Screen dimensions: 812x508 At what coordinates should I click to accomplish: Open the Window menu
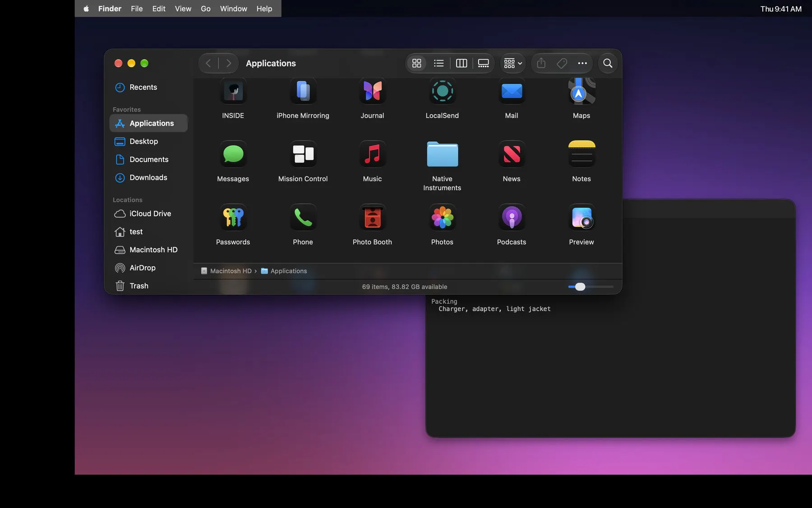pos(233,9)
